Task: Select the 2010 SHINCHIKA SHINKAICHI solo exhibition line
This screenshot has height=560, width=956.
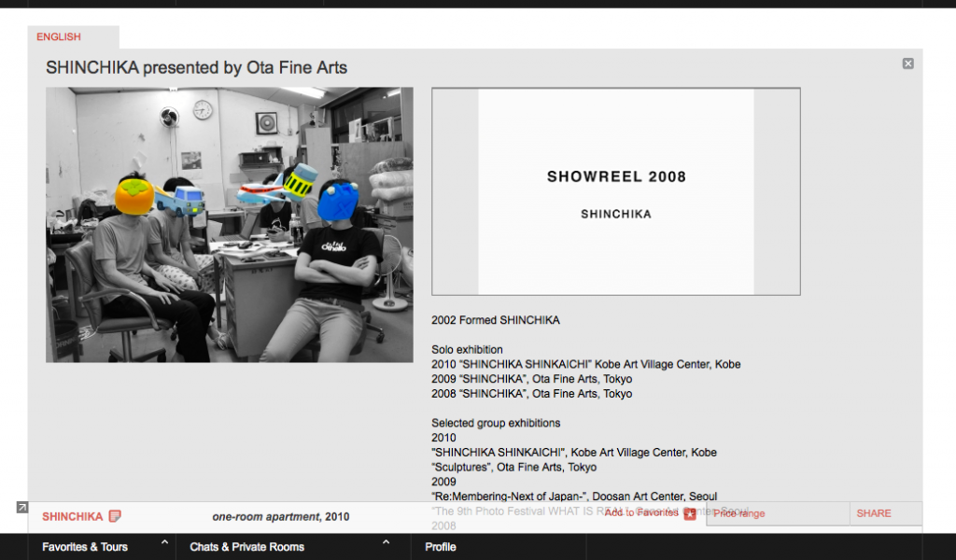Action: [x=586, y=364]
